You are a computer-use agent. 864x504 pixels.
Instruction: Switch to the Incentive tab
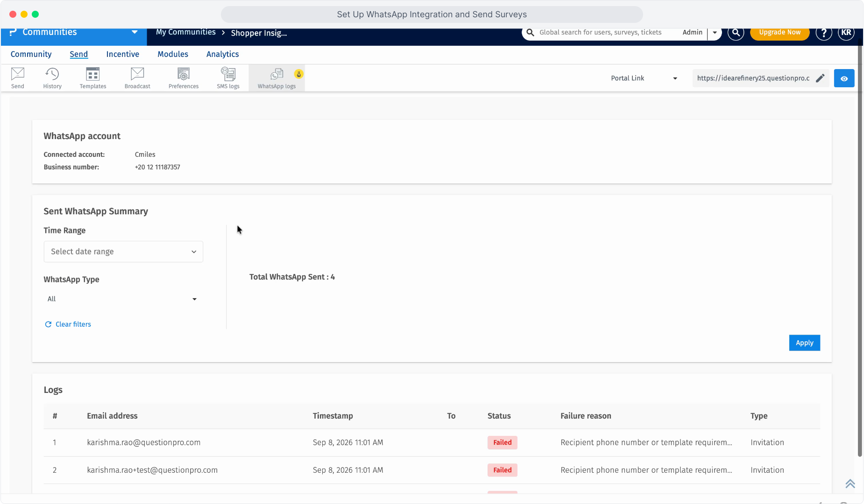point(122,54)
